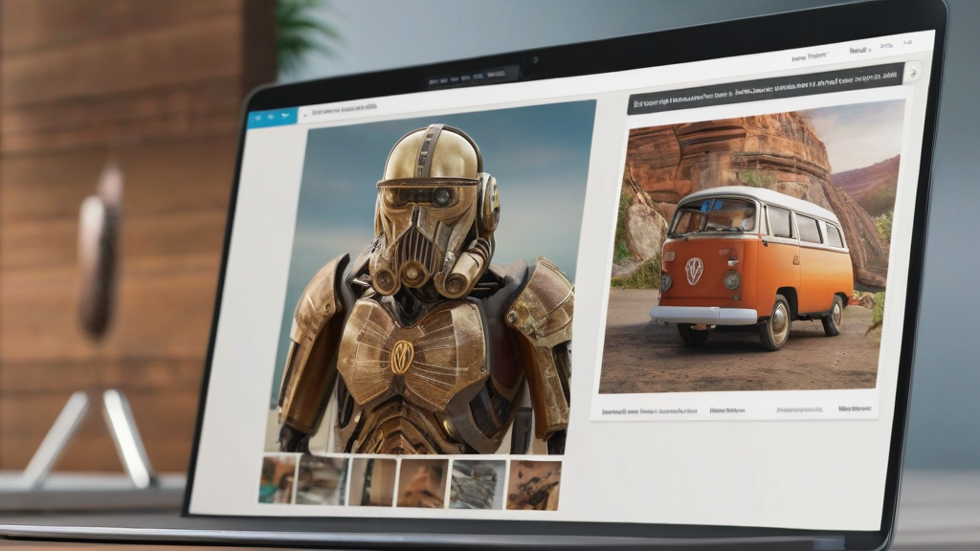
Task: Click the second link in the top-right navigation
Action: click(x=859, y=50)
